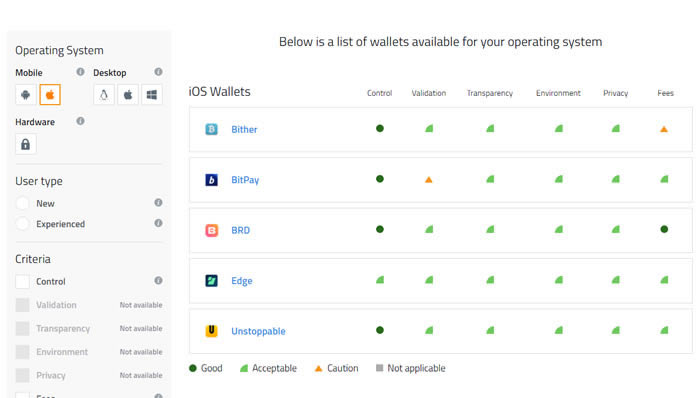Open the Unstoppable wallet link
700x398 pixels.
[258, 331]
